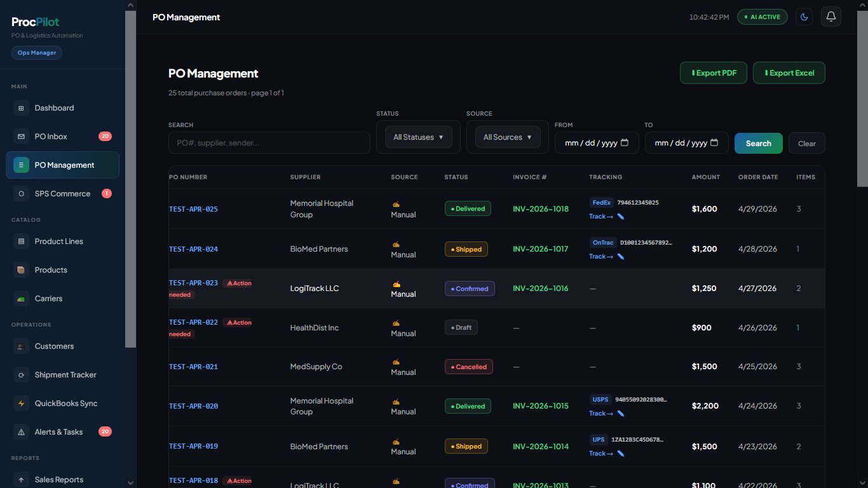Go to PO Inbox page

click(x=62, y=137)
